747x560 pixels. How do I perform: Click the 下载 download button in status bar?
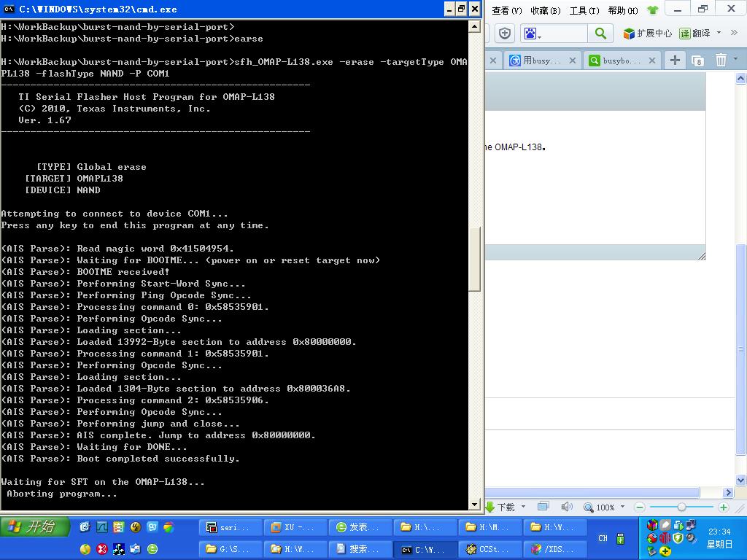(500, 507)
